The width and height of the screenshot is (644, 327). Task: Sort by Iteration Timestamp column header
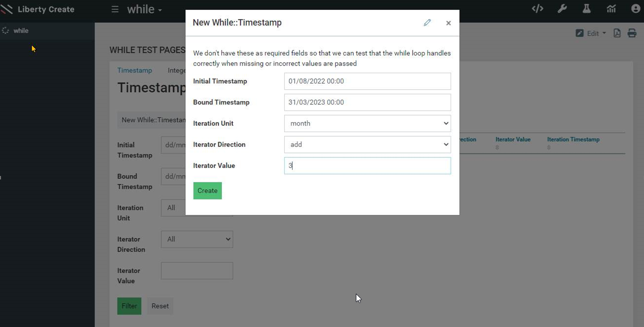click(x=573, y=140)
